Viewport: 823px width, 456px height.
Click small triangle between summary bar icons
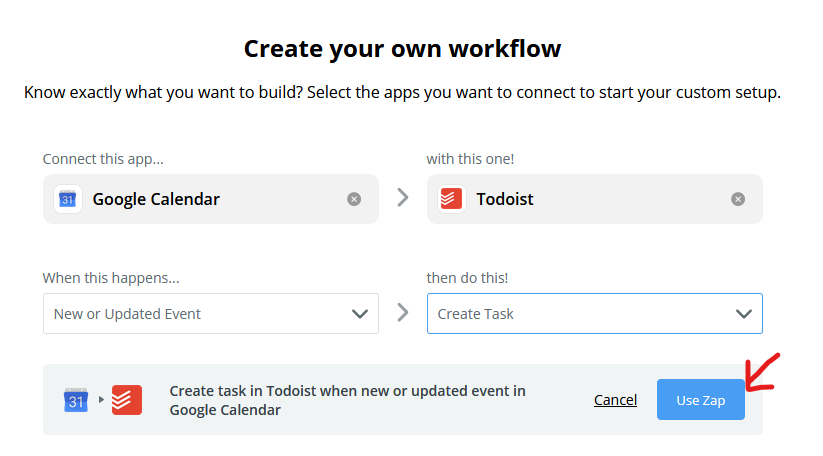pos(101,400)
